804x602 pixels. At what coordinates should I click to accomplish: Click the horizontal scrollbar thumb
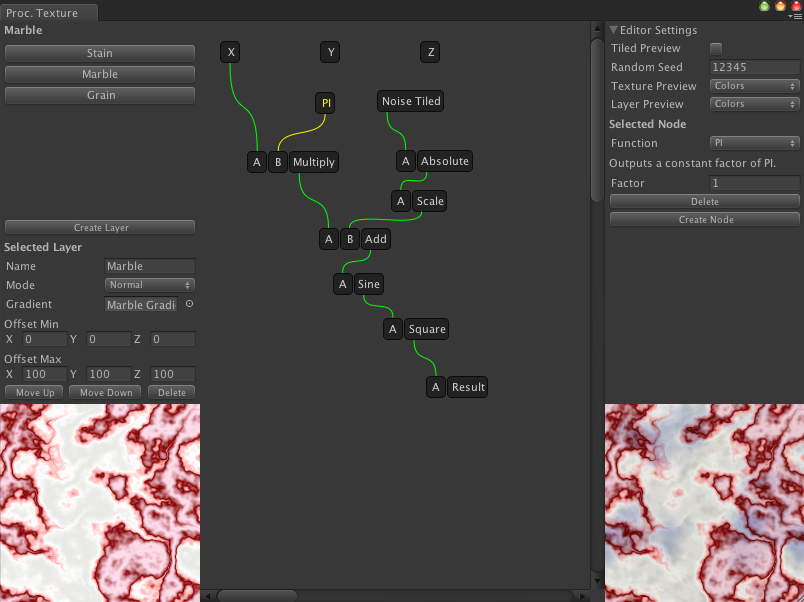(x=257, y=596)
